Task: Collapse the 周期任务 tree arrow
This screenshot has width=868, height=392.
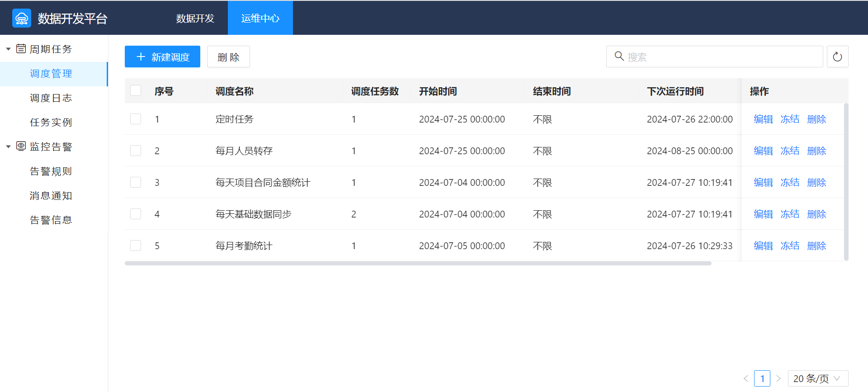Action: 8,49
